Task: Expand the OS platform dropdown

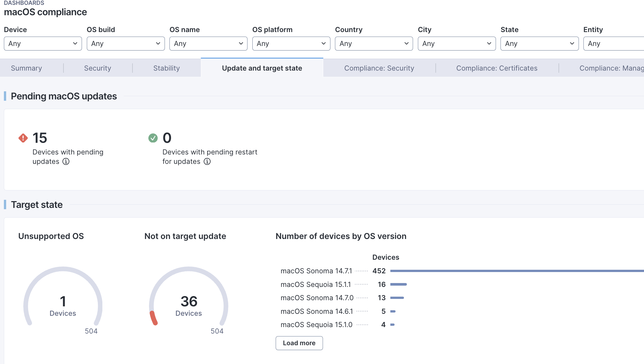Action: click(291, 43)
